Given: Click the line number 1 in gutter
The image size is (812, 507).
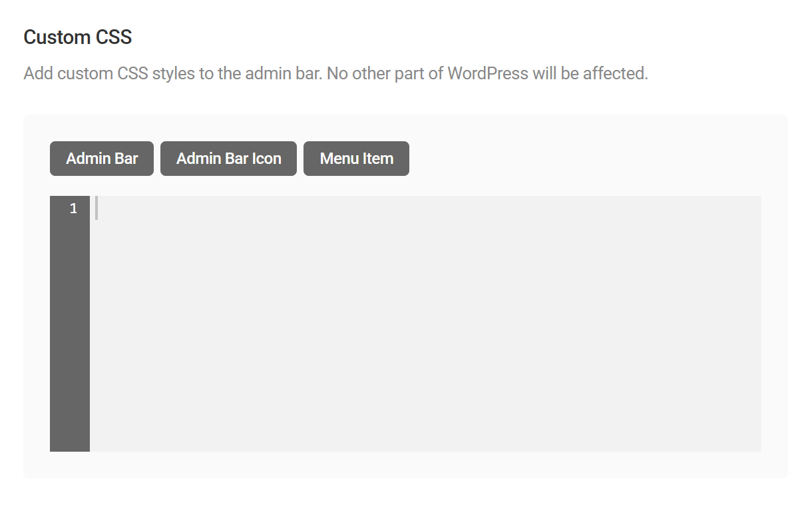Looking at the screenshot, I should pyautogui.click(x=73, y=208).
